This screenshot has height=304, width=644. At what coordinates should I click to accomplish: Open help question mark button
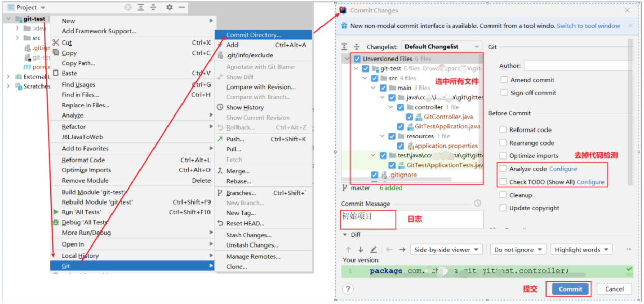(348, 289)
